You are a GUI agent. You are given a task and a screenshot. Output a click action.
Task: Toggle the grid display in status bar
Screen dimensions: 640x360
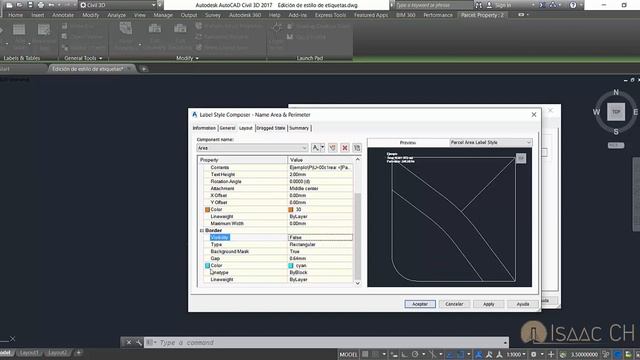click(365, 354)
